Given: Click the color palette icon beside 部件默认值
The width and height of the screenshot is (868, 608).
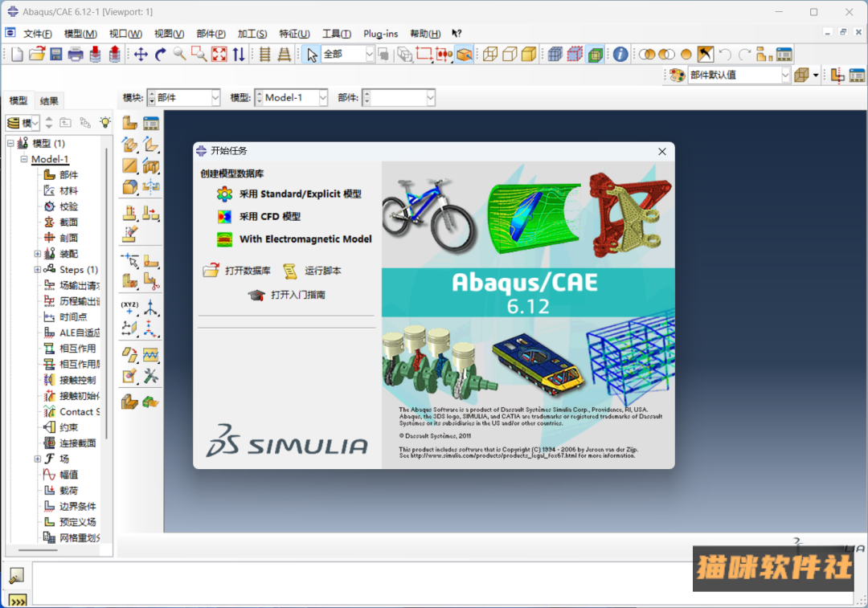Looking at the screenshot, I should point(677,75).
